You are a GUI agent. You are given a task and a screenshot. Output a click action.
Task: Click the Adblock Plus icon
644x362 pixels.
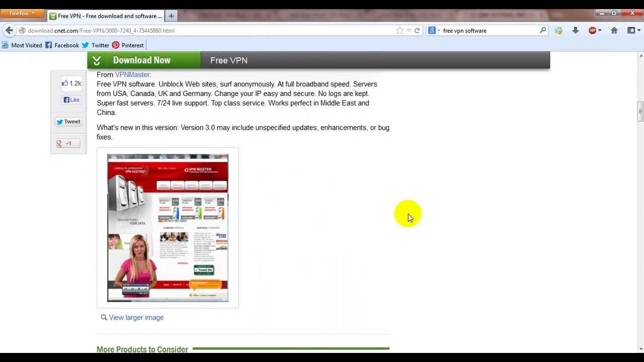click(592, 31)
